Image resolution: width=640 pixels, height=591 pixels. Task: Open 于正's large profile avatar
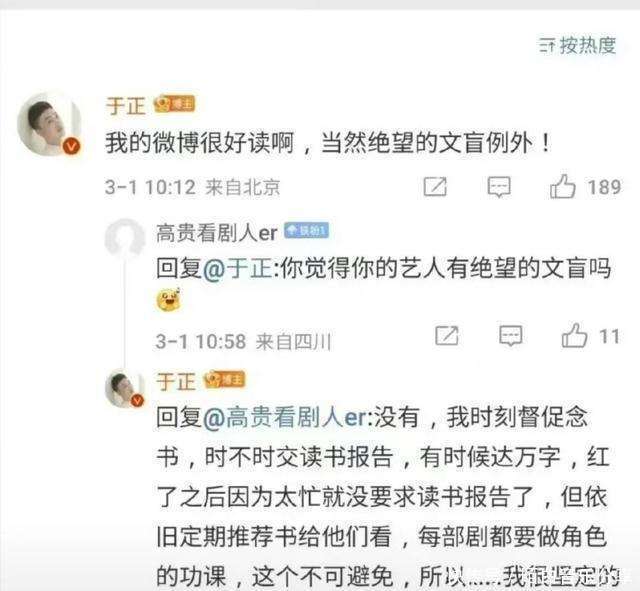49,126
